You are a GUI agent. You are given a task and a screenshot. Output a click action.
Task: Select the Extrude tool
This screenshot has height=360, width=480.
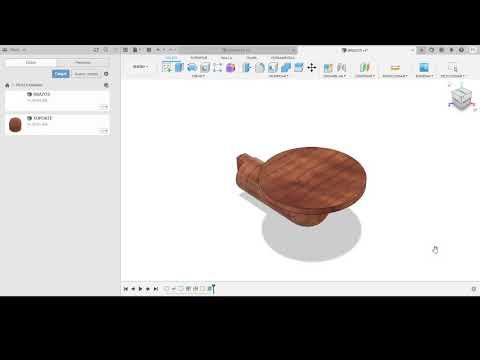[179, 68]
